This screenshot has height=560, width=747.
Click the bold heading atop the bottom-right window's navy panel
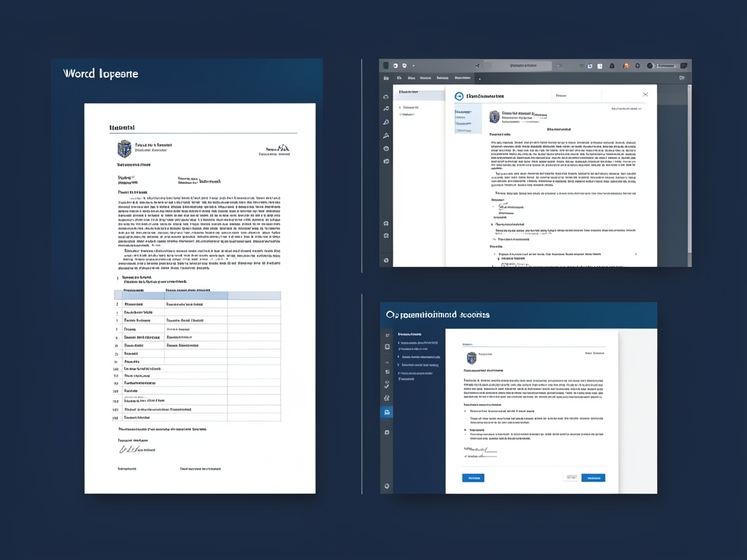410,334
